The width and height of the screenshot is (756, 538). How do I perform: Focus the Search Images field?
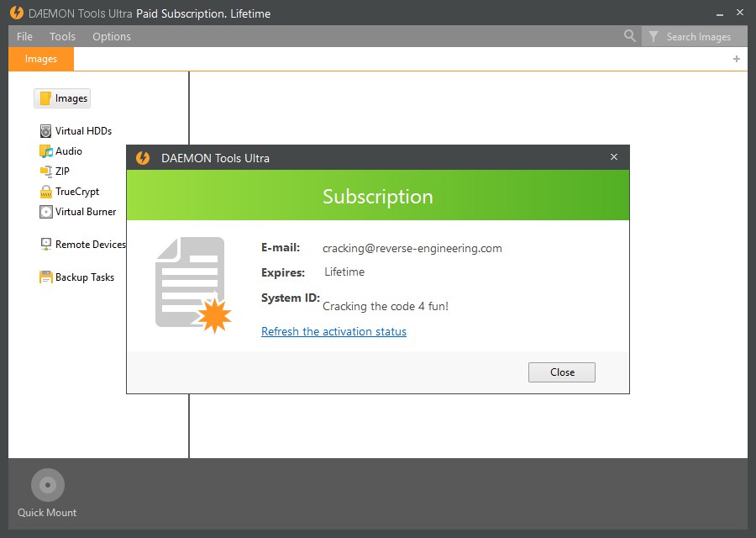click(699, 37)
